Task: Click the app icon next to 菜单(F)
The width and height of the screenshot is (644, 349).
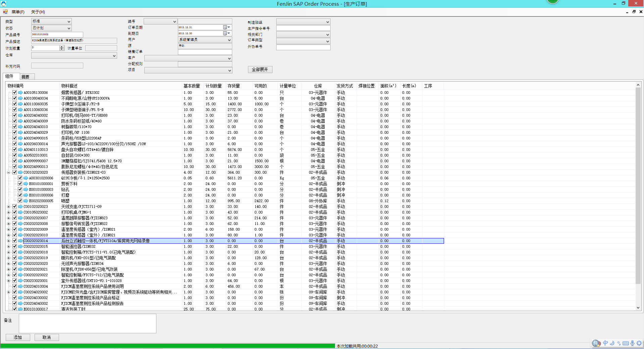Action: [5, 12]
